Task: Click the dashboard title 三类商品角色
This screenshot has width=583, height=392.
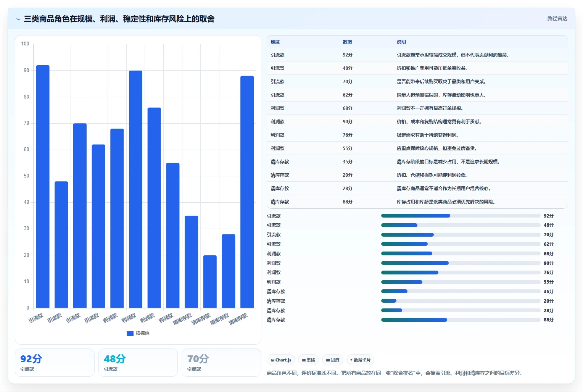Action: coord(119,19)
